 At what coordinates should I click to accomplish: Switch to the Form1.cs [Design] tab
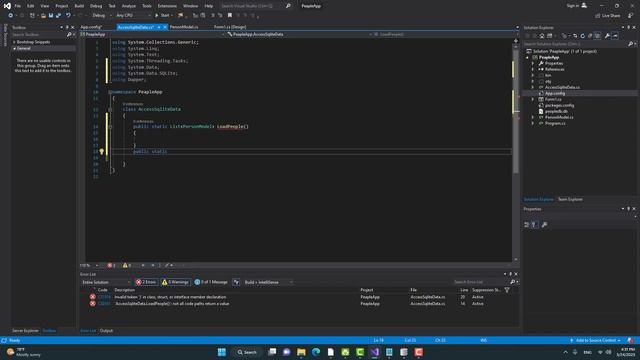coord(230,27)
